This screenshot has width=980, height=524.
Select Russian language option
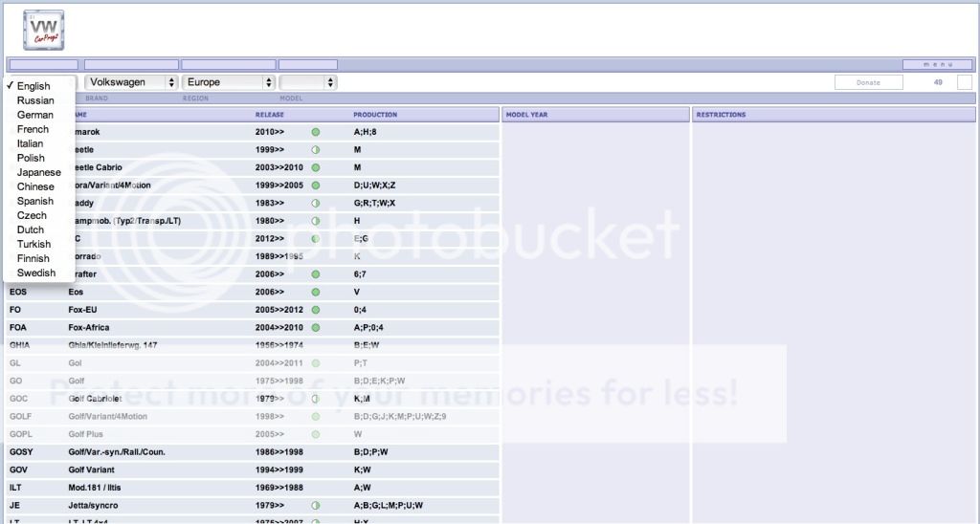click(35, 100)
